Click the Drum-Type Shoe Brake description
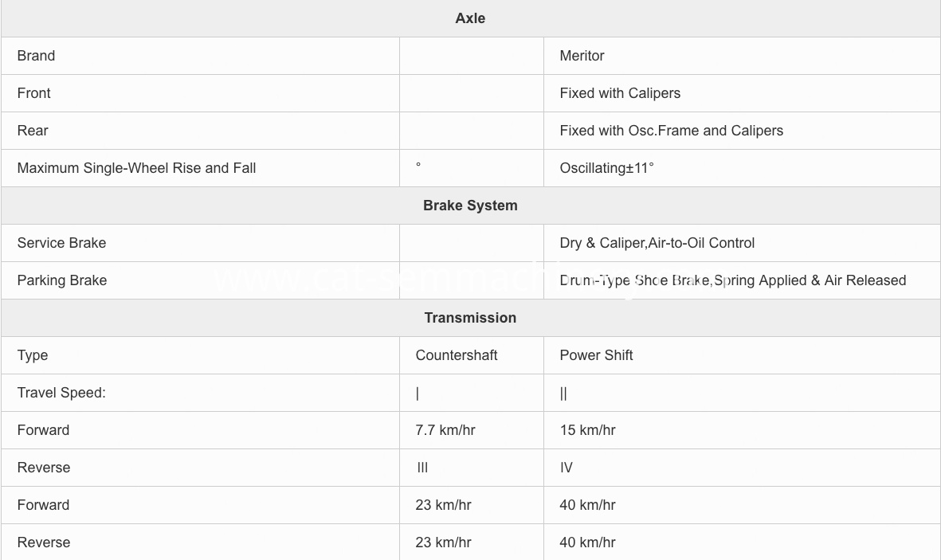Viewport: 941px width, 560px height. tap(733, 280)
